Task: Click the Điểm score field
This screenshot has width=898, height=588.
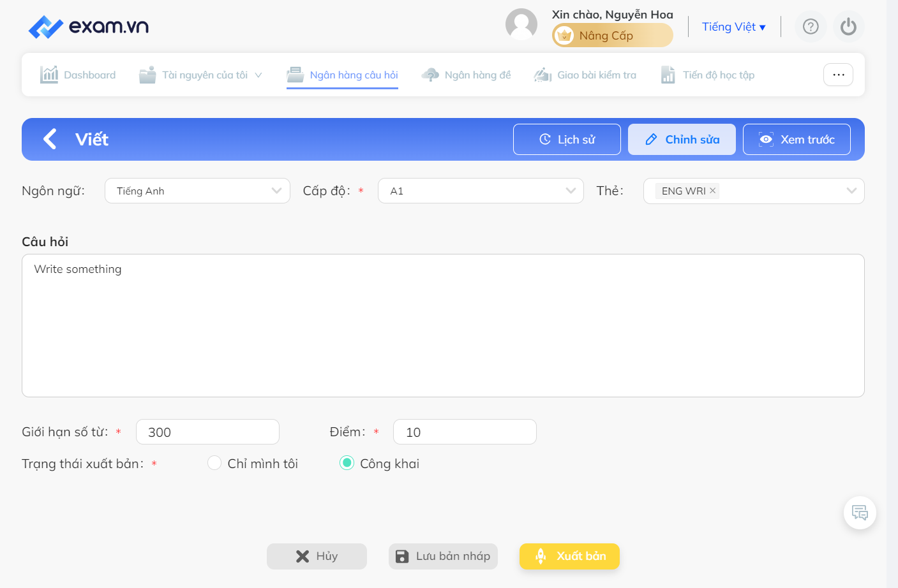Action: pos(465,432)
